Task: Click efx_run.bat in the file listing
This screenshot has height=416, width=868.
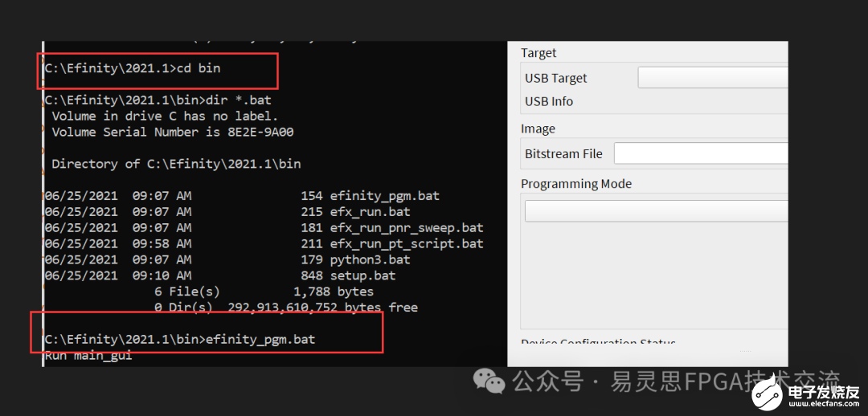Action: [370, 212]
